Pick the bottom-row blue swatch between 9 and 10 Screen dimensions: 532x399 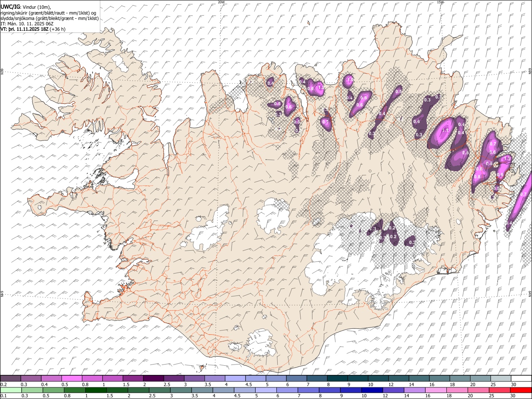[350, 390]
